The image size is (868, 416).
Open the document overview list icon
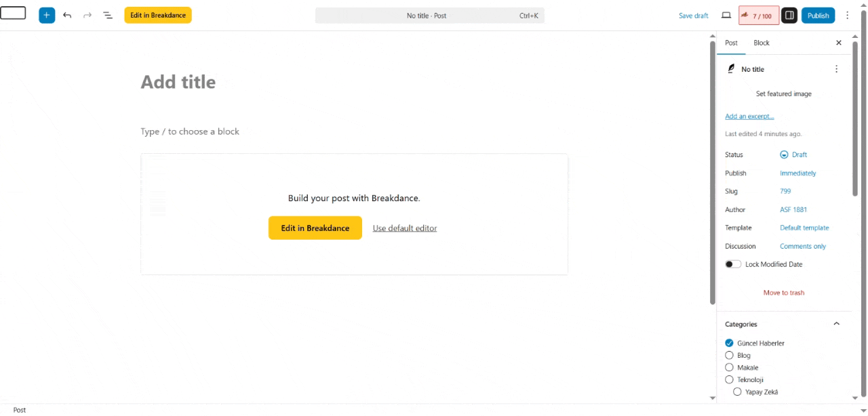coord(108,15)
